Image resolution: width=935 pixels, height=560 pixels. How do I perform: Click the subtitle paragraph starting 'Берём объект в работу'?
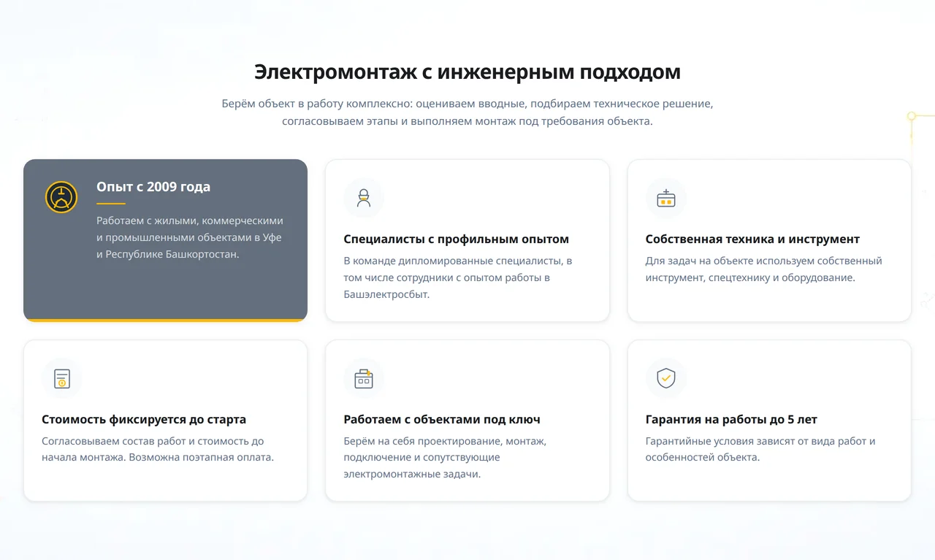click(x=467, y=112)
